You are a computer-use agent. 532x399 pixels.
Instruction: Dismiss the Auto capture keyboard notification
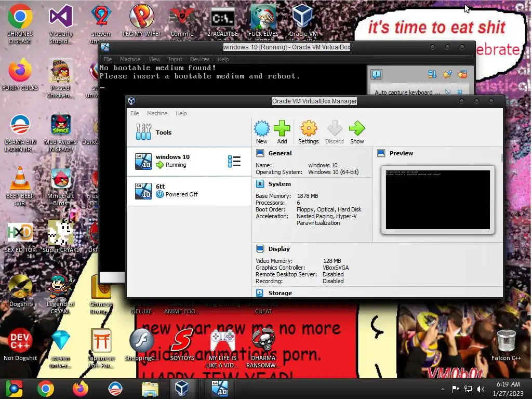pos(460,92)
